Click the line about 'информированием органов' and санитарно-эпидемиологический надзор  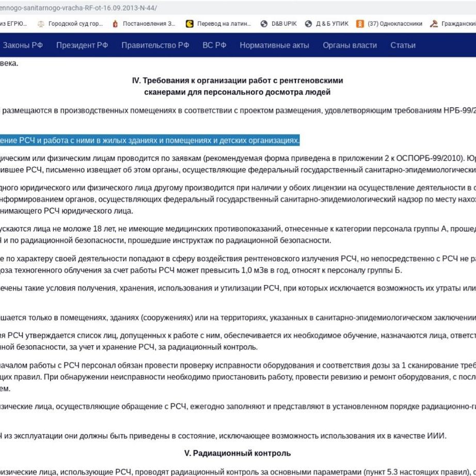(x=238, y=199)
